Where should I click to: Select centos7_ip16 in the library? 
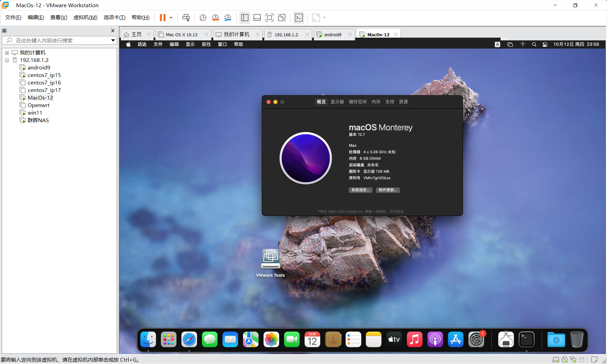pyautogui.click(x=44, y=83)
